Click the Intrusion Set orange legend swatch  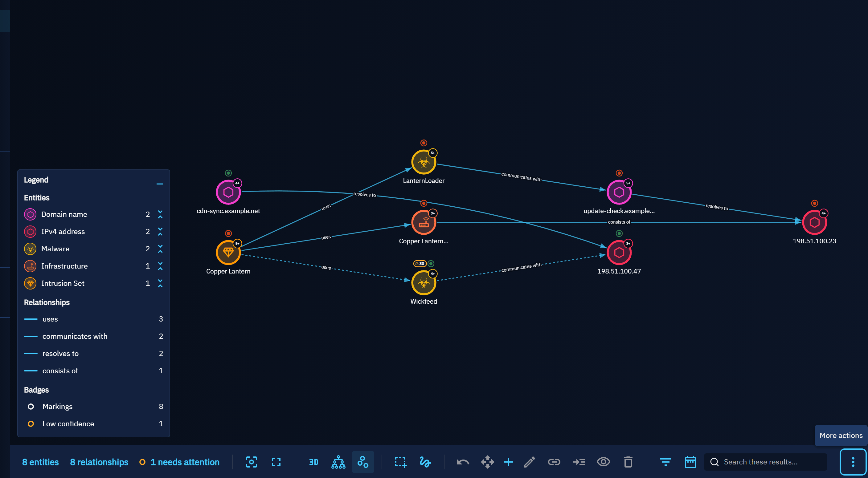click(30, 283)
